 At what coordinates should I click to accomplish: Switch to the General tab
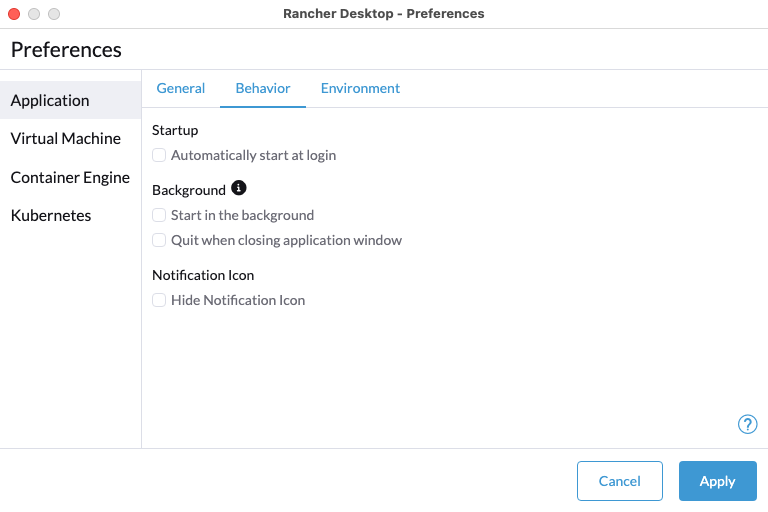tap(181, 88)
